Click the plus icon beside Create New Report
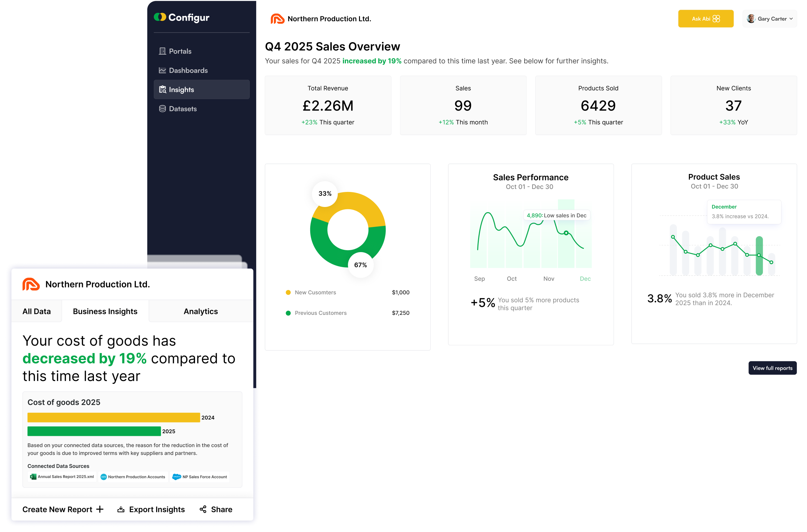This screenshot has height=532, width=807. tap(100, 509)
